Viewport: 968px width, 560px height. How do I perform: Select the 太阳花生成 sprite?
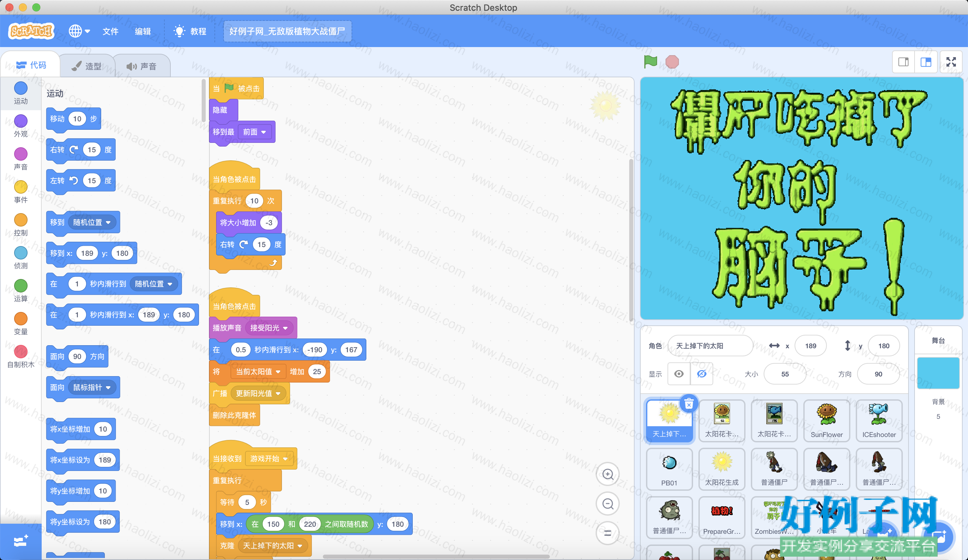click(722, 469)
